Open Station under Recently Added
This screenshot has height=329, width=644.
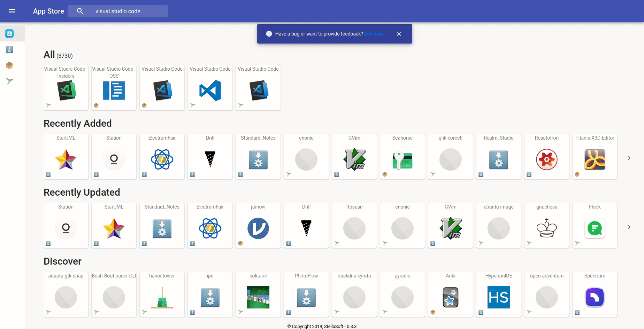tap(114, 157)
